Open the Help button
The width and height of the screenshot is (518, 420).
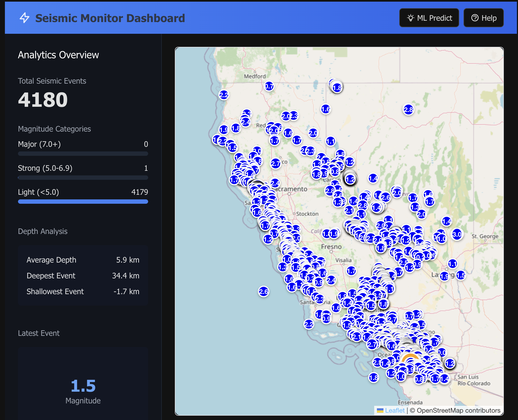click(x=484, y=18)
